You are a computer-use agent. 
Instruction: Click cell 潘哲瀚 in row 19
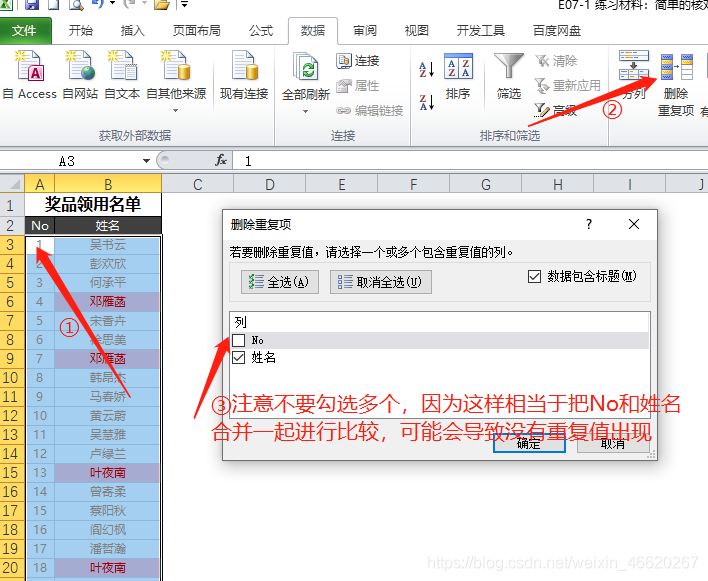click(107, 548)
